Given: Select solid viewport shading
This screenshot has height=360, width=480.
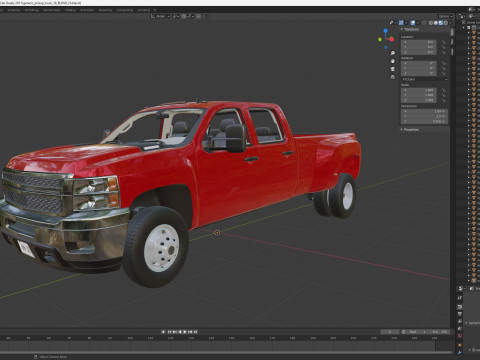Looking at the screenshot, I should click(x=436, y=23).
